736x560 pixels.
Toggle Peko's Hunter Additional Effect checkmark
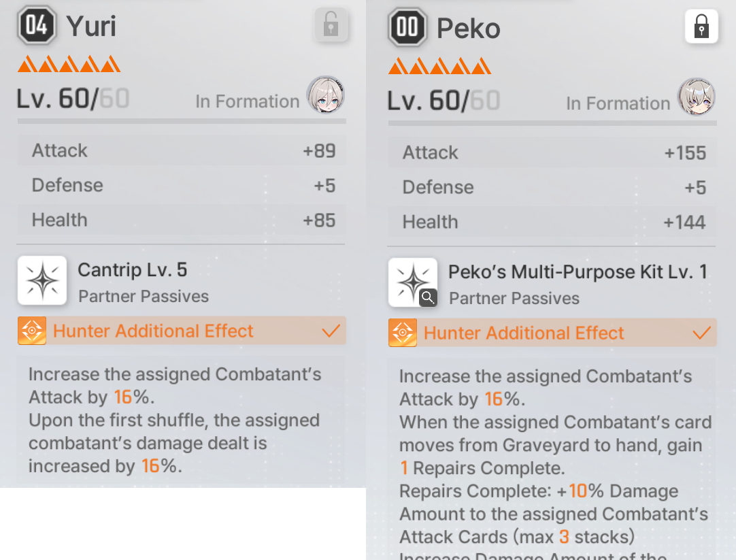click(701, 333)
